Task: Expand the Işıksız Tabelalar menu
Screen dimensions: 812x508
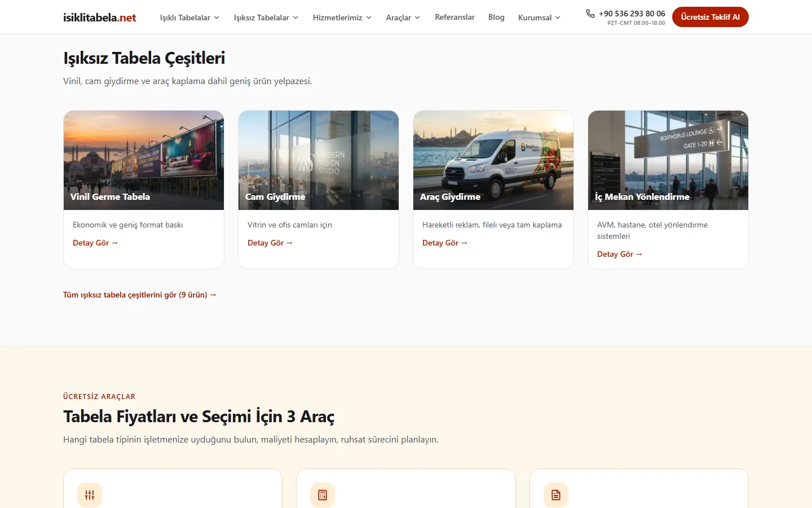Action: tap(266, 17)
